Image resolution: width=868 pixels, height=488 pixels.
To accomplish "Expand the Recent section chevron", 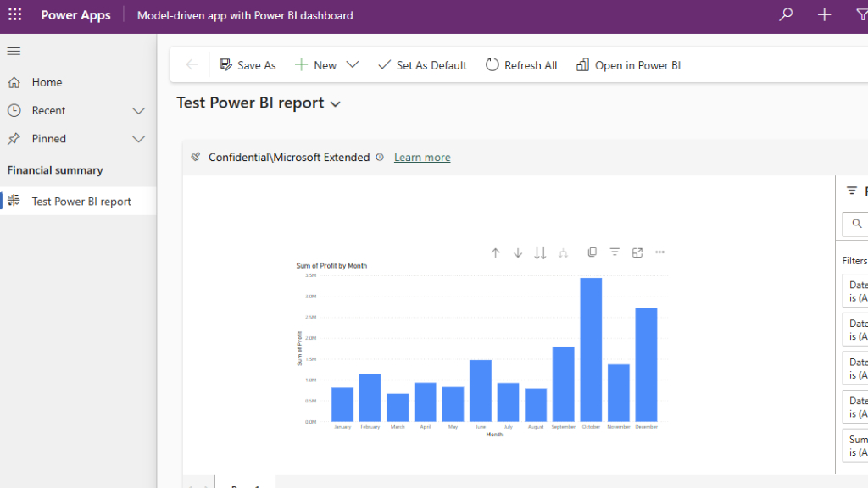I will pyautogui.click(x=139, y=111).
